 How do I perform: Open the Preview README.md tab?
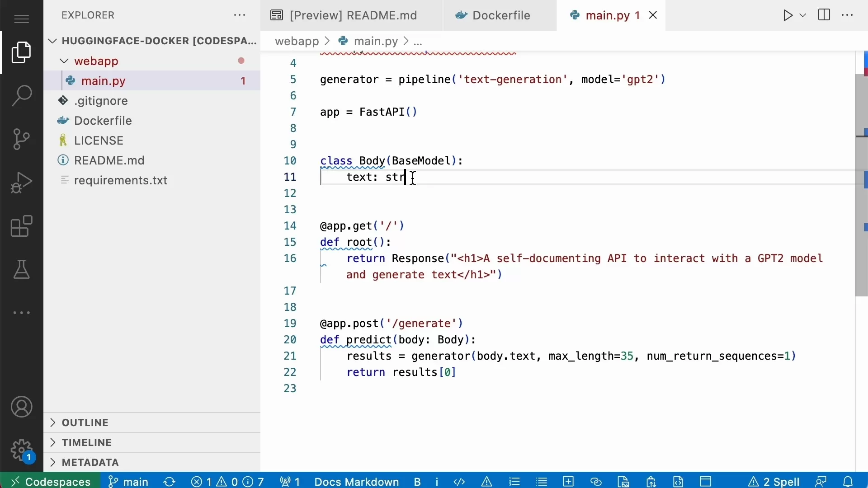[353, 15]
